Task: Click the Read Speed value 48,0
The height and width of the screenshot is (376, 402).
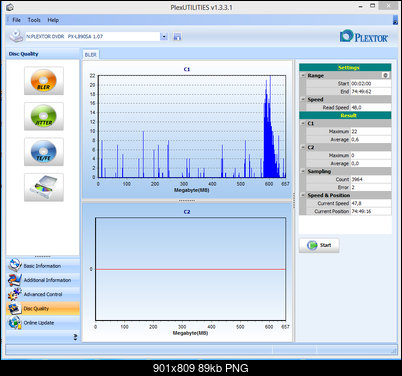Action: 371,107
